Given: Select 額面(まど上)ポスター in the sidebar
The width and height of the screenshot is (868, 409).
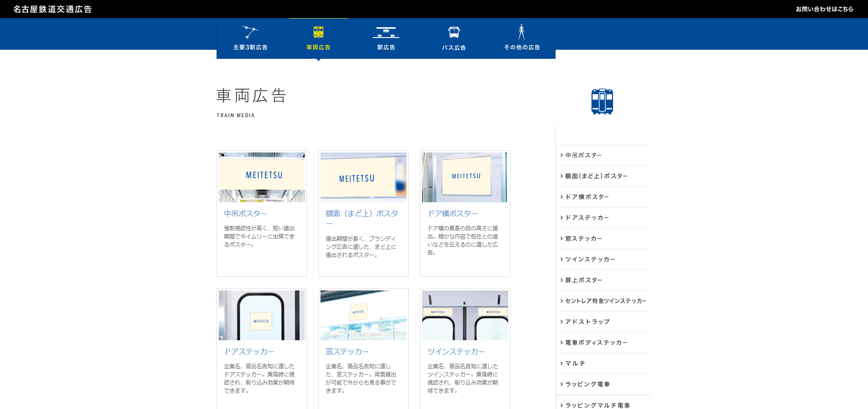Looking at the screenshot, I should point(596,176).
